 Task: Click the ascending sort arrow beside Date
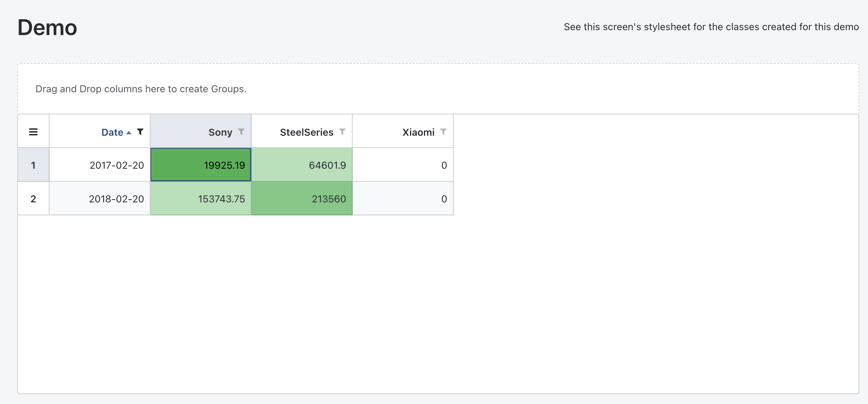point(129,133)
